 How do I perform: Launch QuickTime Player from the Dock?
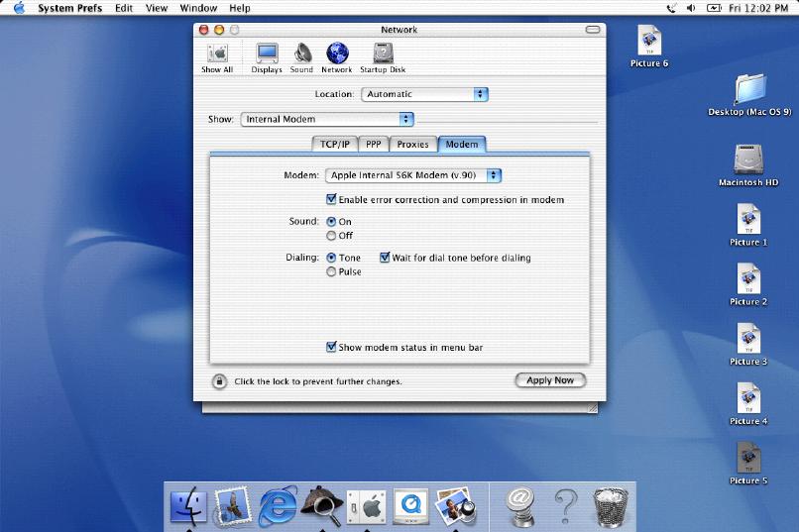pyautogui.click(x=410, y=507)
